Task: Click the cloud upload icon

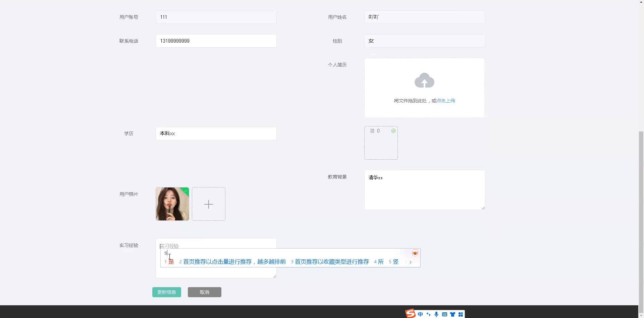Action: 424,81
